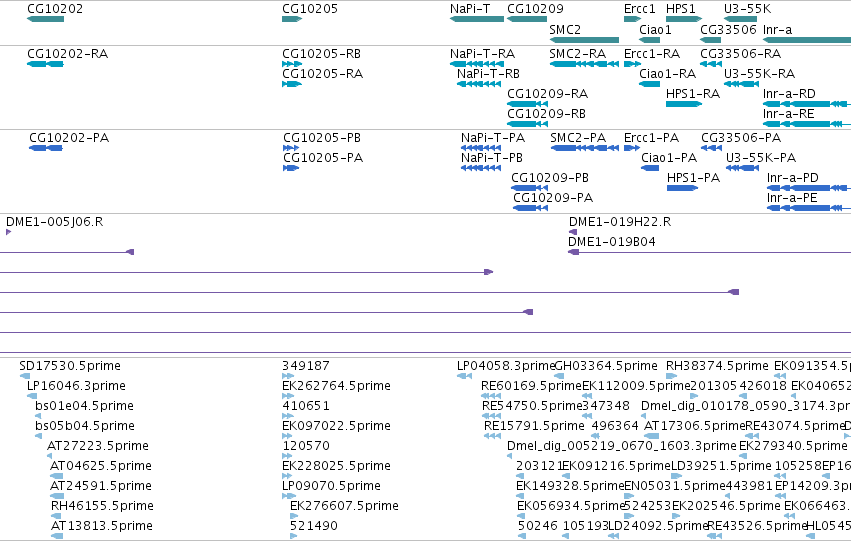
Task: Select EST label AT24591.5prime
Action: [x=101, y=486]
